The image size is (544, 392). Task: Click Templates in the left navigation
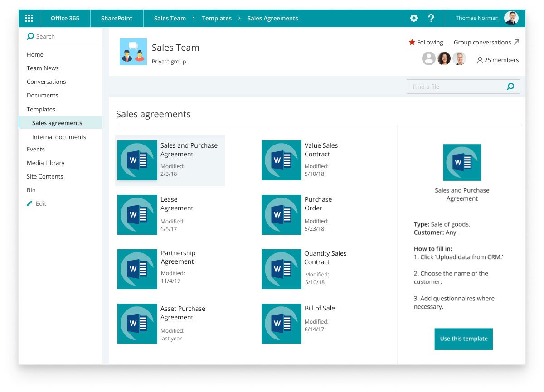[41, 109]
